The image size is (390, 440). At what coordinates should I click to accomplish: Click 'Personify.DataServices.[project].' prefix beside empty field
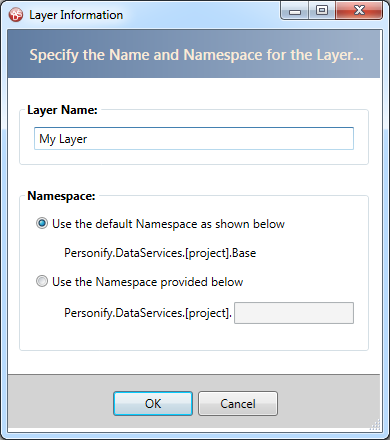point(148,313)
